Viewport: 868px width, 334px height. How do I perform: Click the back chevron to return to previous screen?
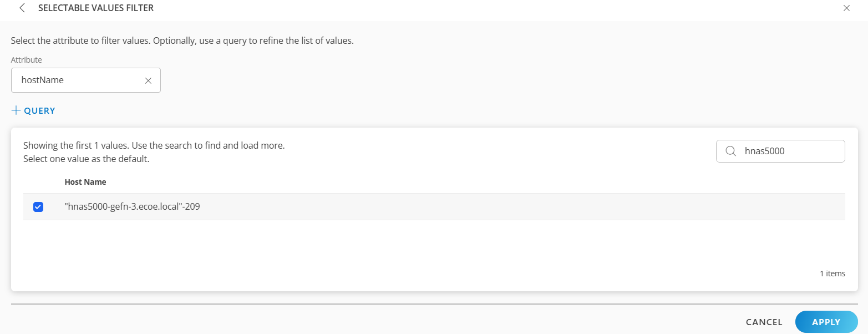point(21,8)
